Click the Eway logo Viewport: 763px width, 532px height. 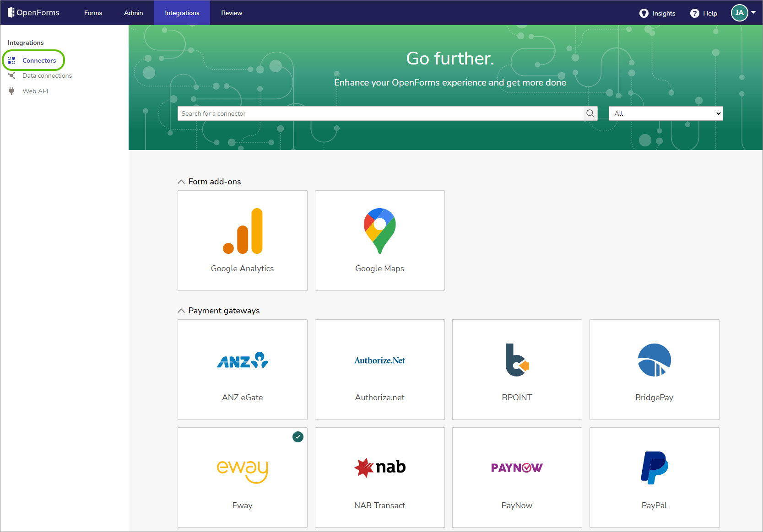click(x=243, y=471)
